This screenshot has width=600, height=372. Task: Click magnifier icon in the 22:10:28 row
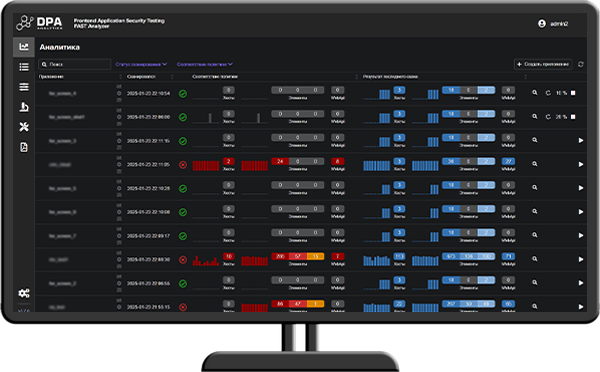click(x=535, y=188)
